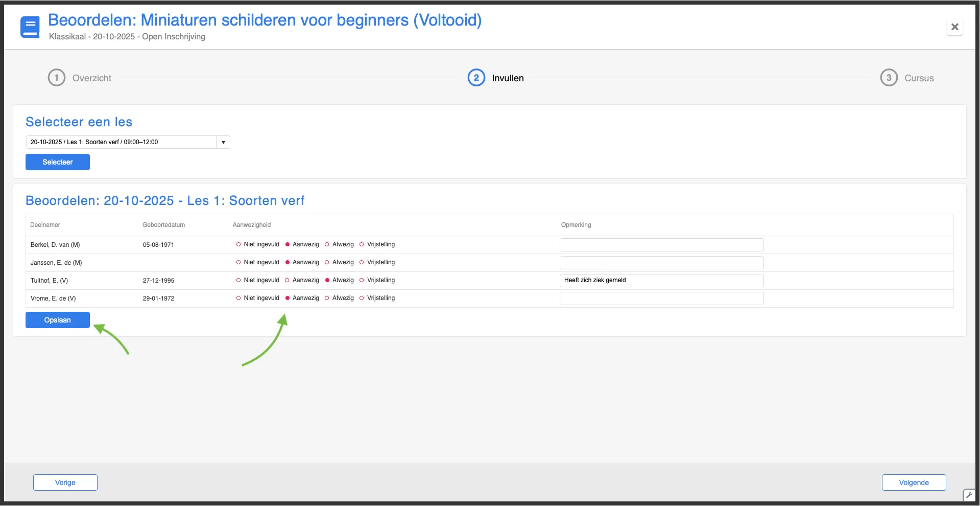Set Tuithof, E. to Vrijstelling
Image resolution: width=980 pixels, height=506 pixels.
tap(362, 280)
